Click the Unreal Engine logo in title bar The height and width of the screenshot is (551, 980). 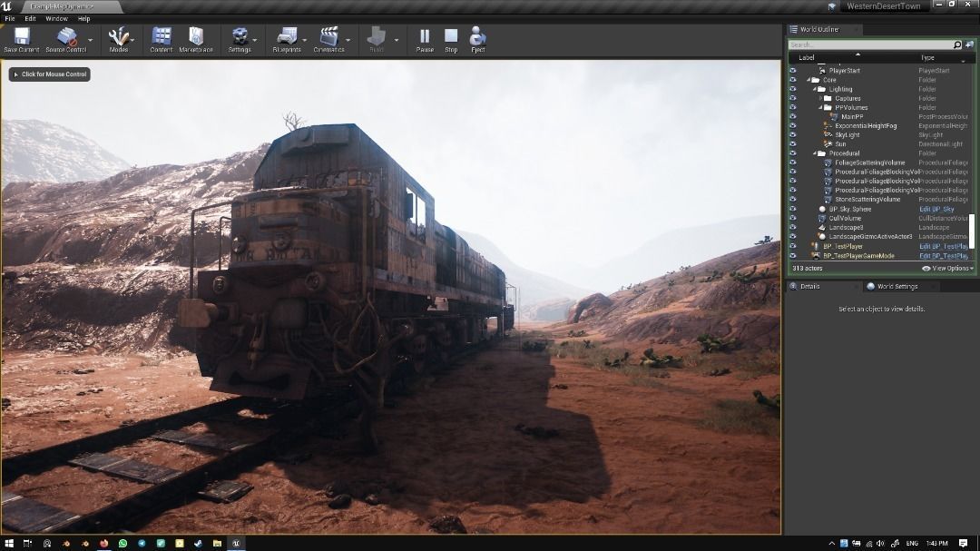tap(7, 6)
